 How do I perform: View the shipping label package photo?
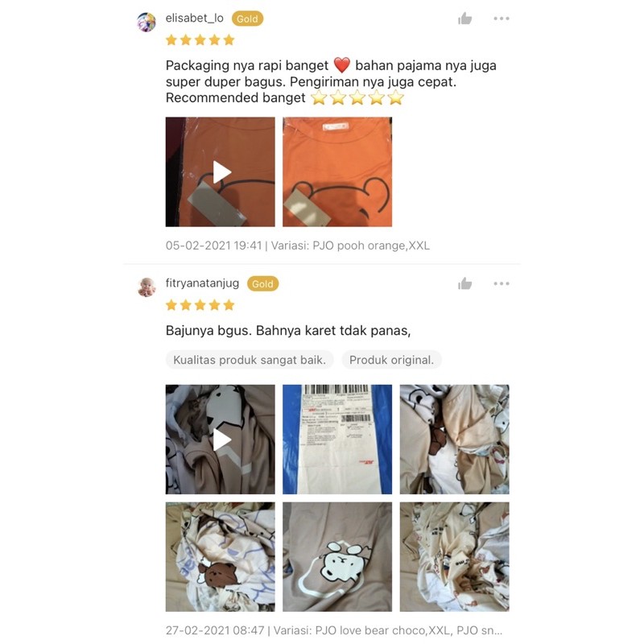[x=337, y=439]
